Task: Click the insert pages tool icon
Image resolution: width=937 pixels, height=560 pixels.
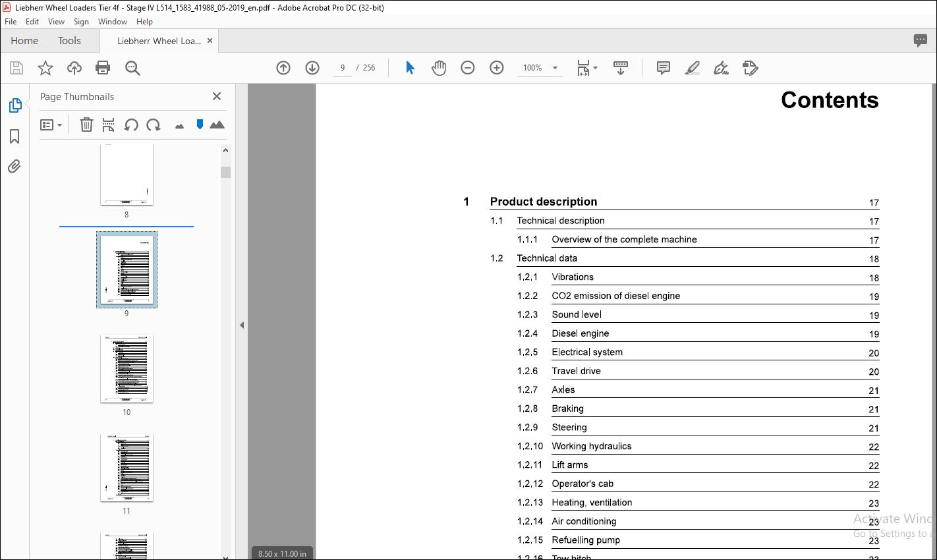Action: point(109,125)
